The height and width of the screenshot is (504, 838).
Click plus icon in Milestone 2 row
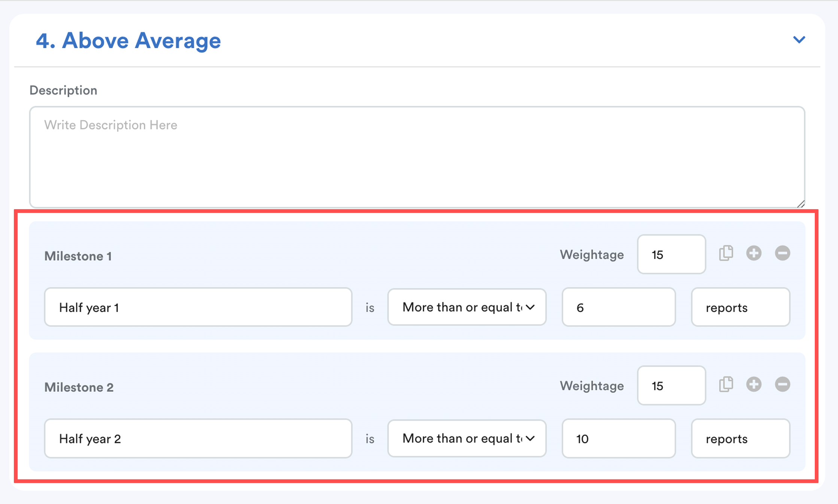tap(754, 384)
